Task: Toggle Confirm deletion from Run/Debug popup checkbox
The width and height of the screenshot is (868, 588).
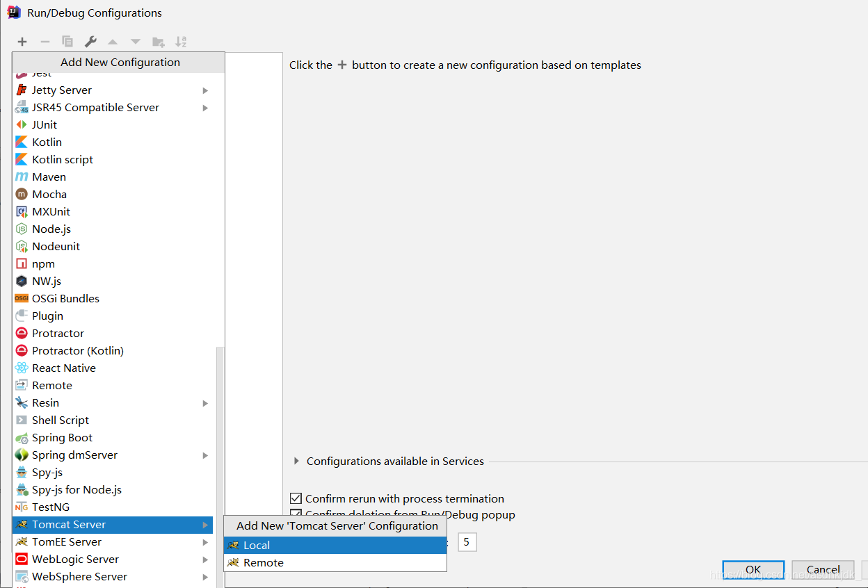Action: click(x=296, y=514)
